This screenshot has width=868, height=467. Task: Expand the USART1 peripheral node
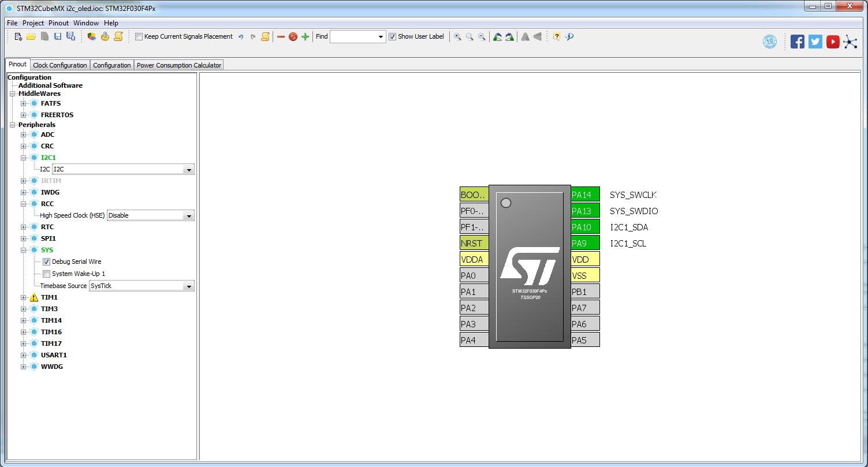(24, 355)
